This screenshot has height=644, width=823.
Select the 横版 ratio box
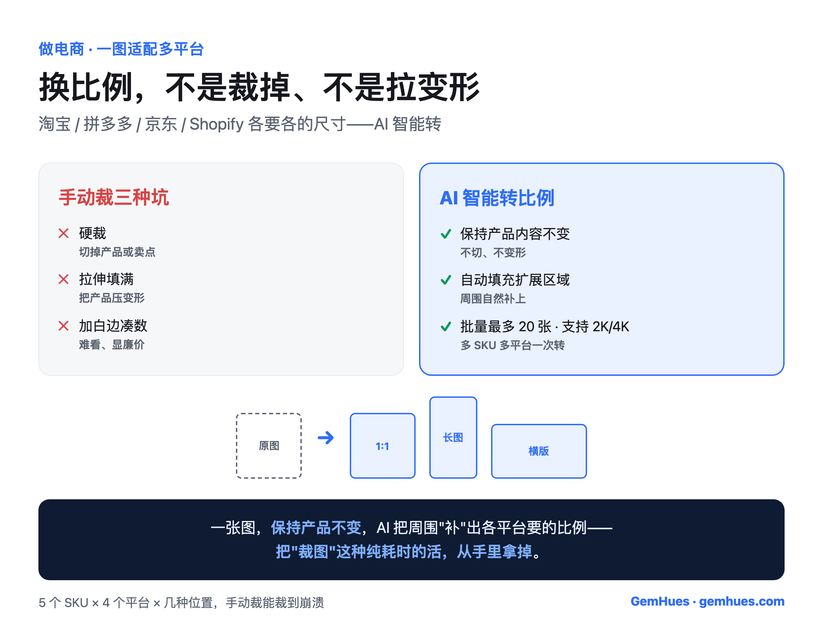[539, 451]
